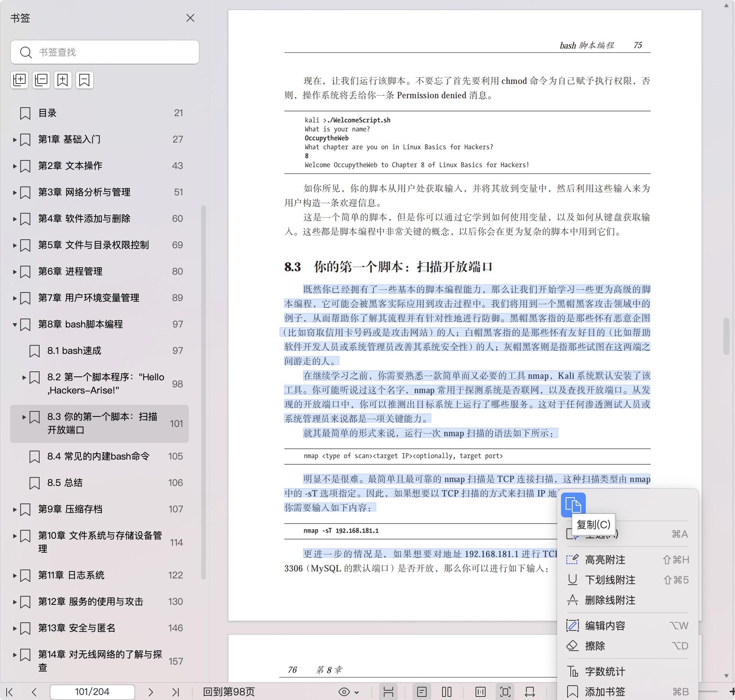Click the 书签查找 search field
Viewport: 735px width, 700px height.
[x=113, y=52]
